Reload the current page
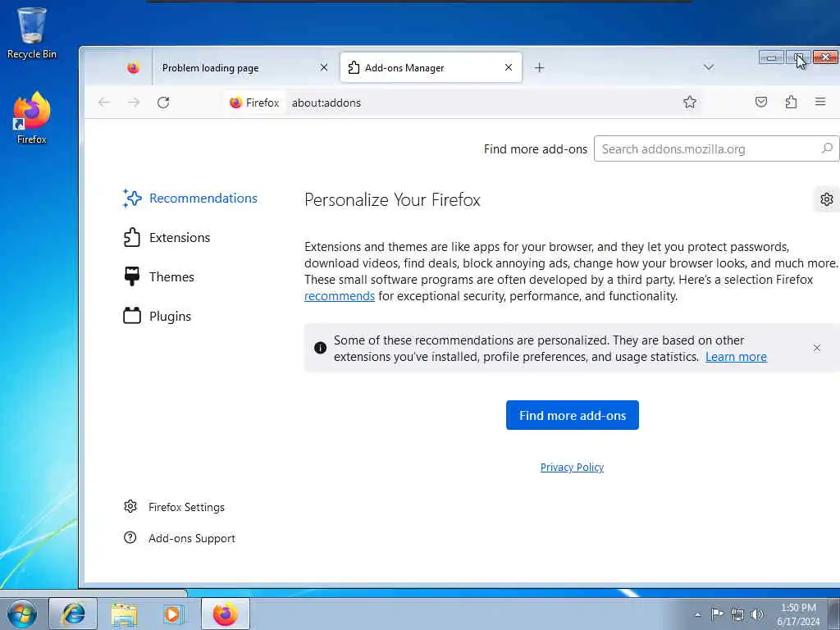This screenshot has height=630, width=840. 163,103
